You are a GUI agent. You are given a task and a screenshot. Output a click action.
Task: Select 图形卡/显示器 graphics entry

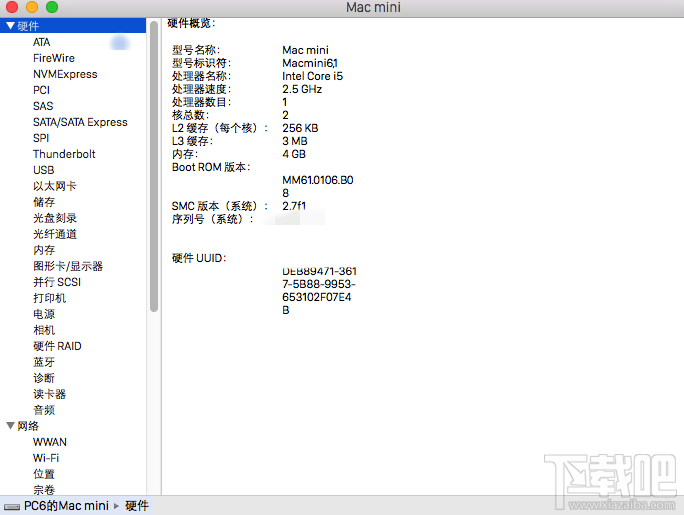(x=68, y=266)
